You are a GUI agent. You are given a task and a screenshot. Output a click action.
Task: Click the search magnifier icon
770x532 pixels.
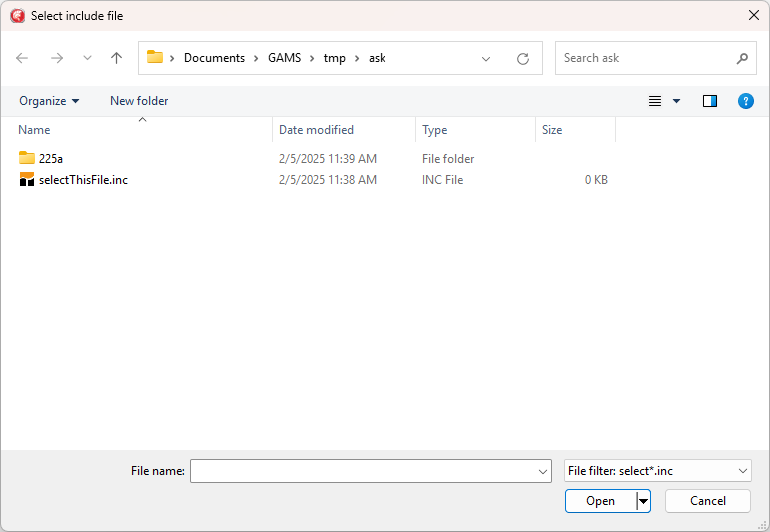[742, 58]
